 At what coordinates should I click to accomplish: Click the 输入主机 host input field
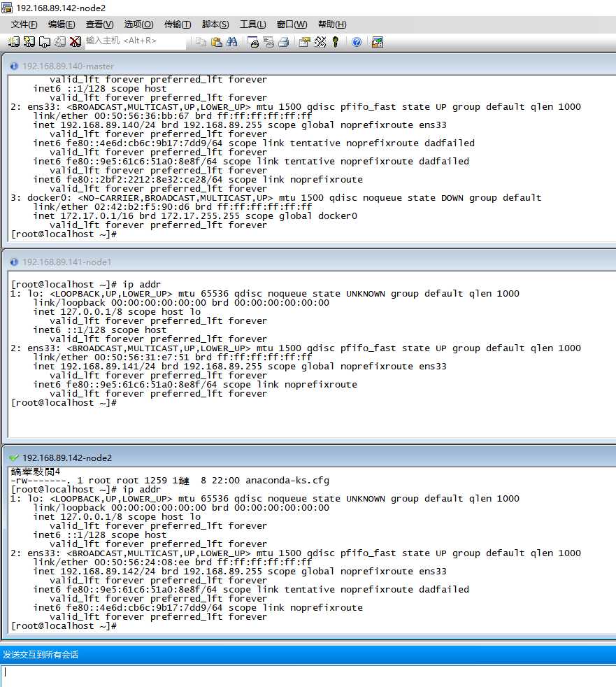coord(136,41)
